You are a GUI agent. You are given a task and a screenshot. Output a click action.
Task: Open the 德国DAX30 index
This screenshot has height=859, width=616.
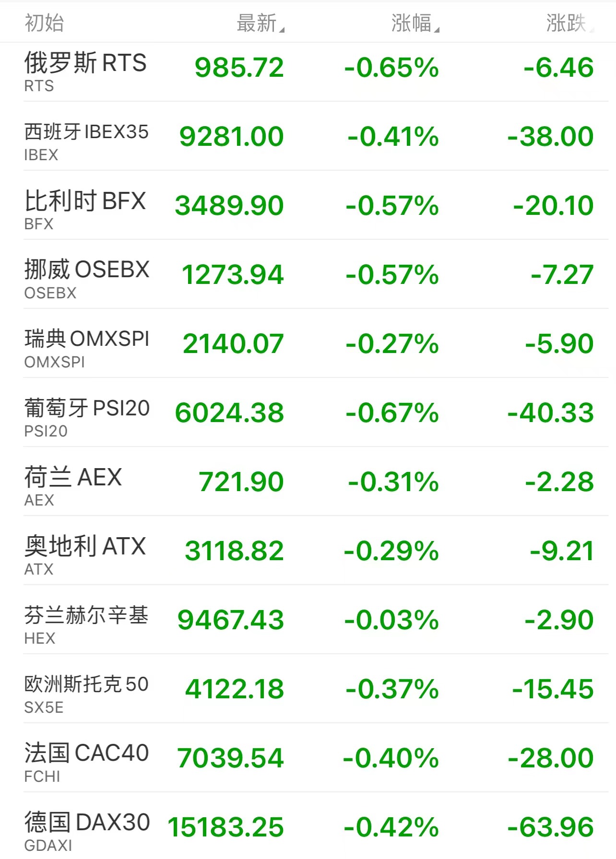tap(87, 823)
